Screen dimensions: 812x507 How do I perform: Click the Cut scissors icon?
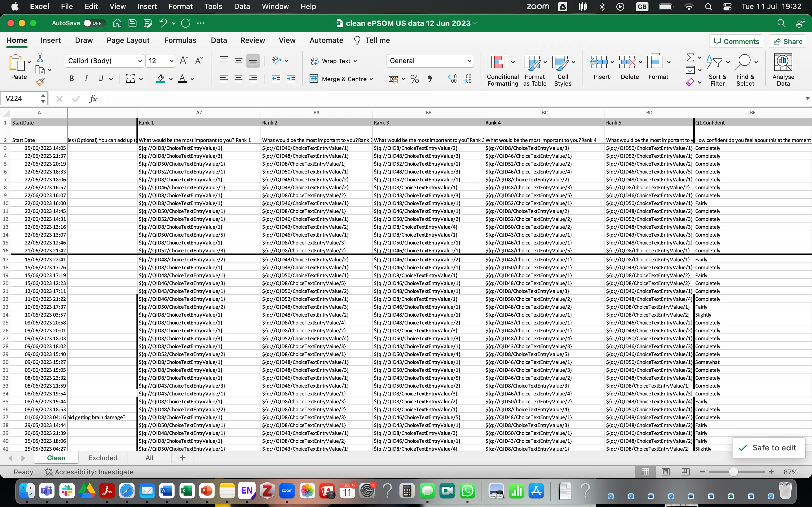pyautogui.click(x=40, y=58)
